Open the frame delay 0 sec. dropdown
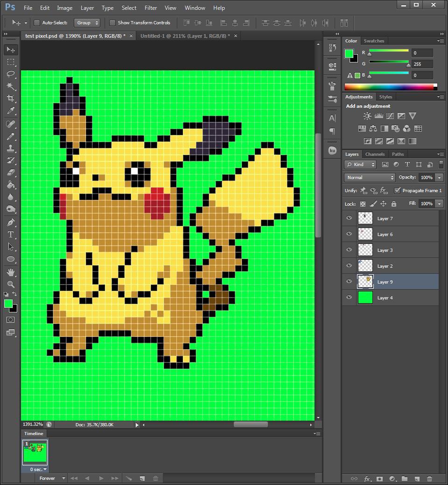The image size is (448, 485). point(38,470)
